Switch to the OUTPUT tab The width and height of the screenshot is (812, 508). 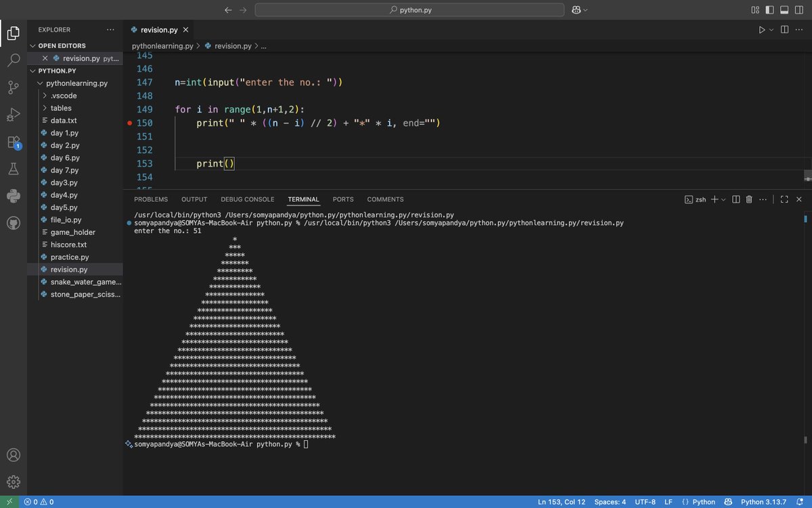[194, 199]
